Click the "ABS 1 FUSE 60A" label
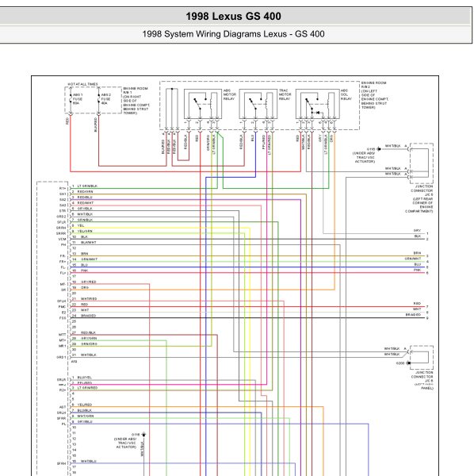Screen dimensions: 474x476 pos(78,99)
